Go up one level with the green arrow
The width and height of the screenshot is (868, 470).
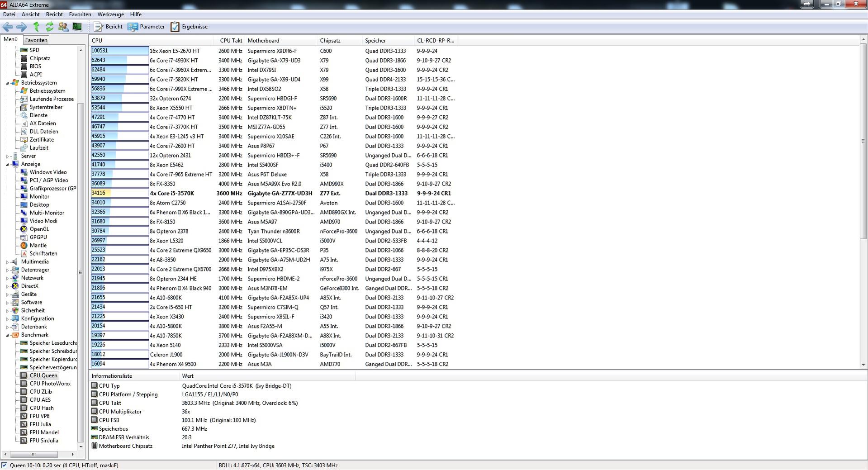36,27
